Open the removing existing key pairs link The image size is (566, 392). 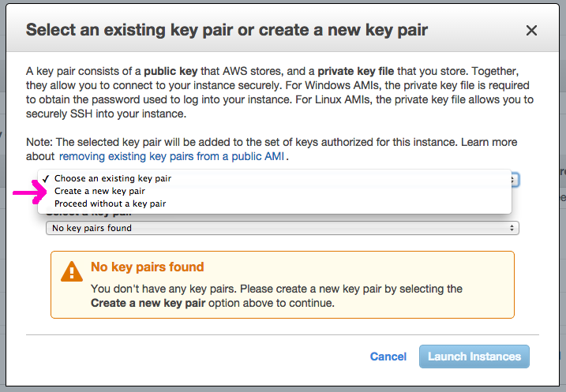click(171, 156)
